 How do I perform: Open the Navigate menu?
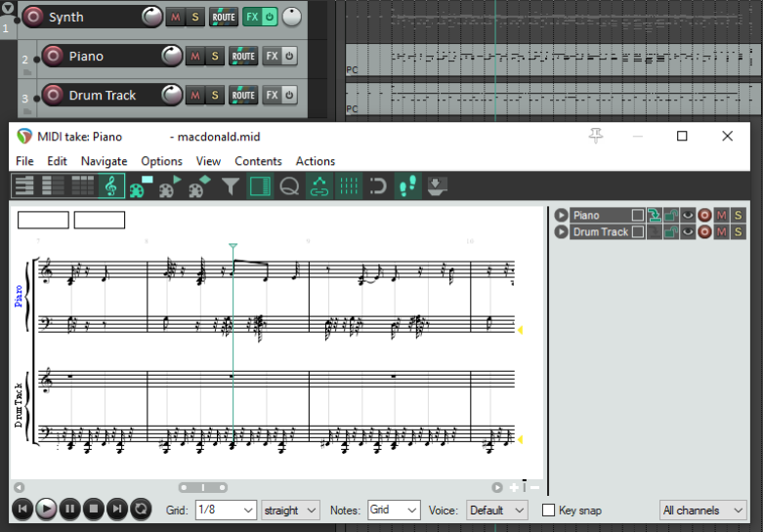105,161
